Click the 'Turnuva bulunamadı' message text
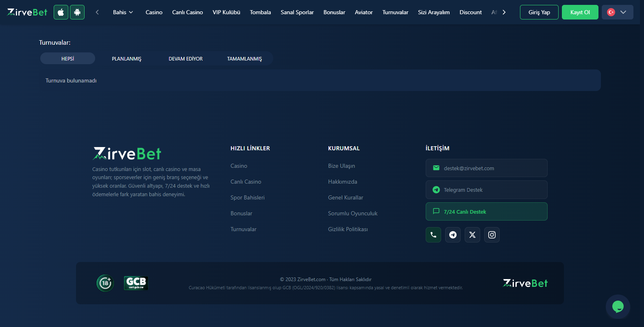 (71, 80)
